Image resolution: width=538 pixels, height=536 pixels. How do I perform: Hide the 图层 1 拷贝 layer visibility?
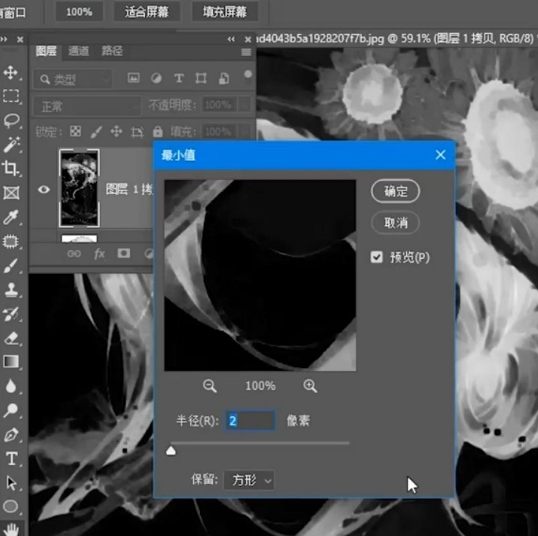[44, 189]
